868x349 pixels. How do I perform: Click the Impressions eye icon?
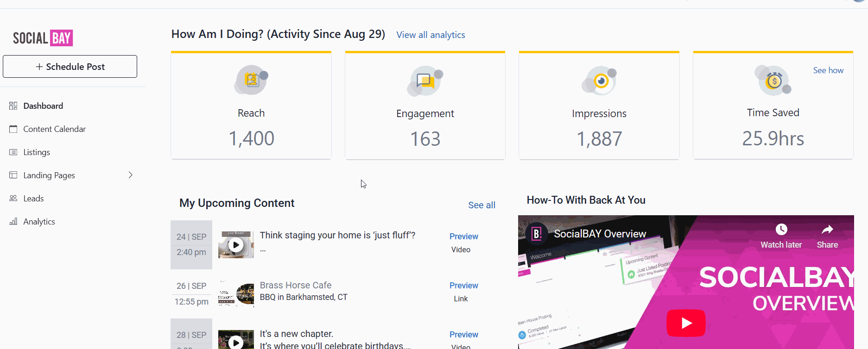click(599, 81)
